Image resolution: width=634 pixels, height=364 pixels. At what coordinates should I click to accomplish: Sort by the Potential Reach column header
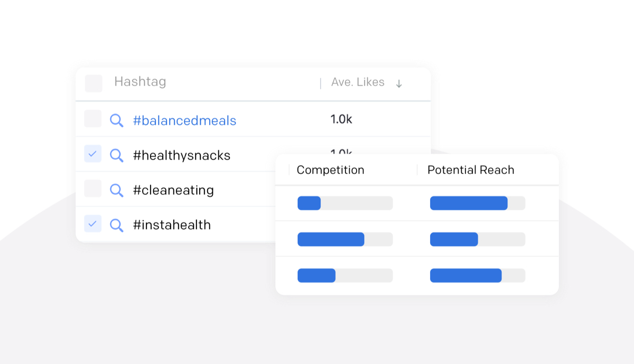point(470,170)
